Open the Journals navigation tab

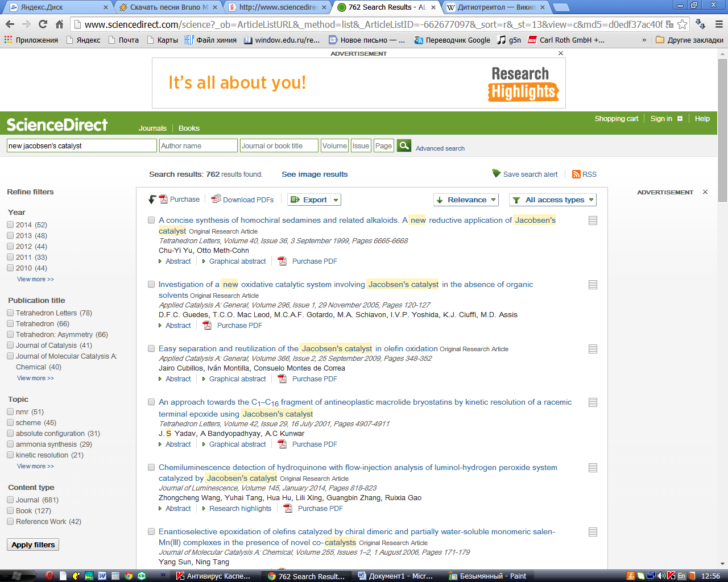click(152, 128)
